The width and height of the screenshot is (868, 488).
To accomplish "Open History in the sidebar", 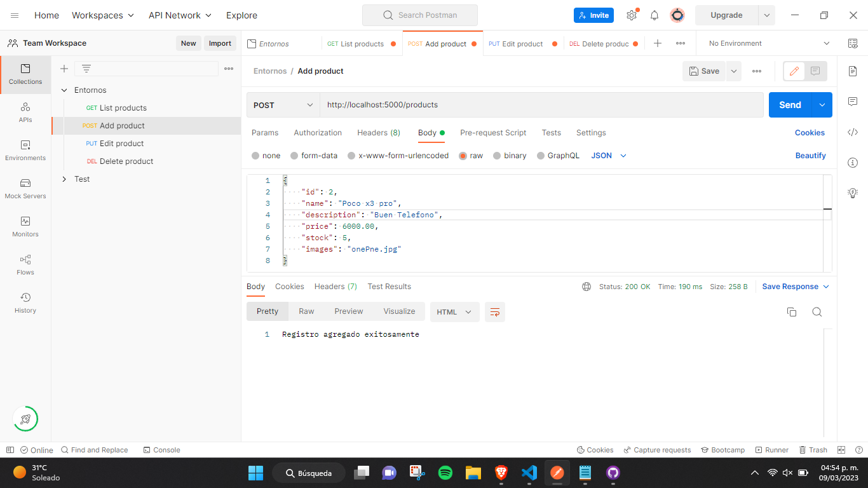I will 25,303.
